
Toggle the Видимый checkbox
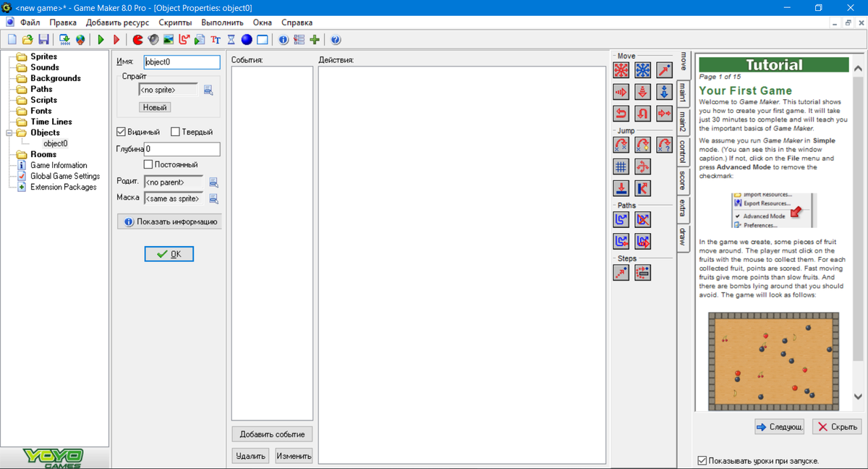coord(122,132)
